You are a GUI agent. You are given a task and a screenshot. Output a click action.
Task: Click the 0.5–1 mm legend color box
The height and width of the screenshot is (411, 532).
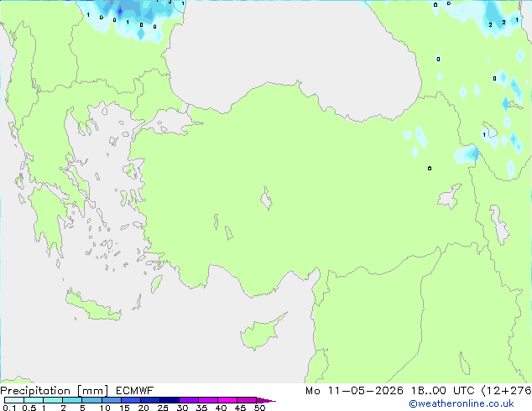[34, 400]
